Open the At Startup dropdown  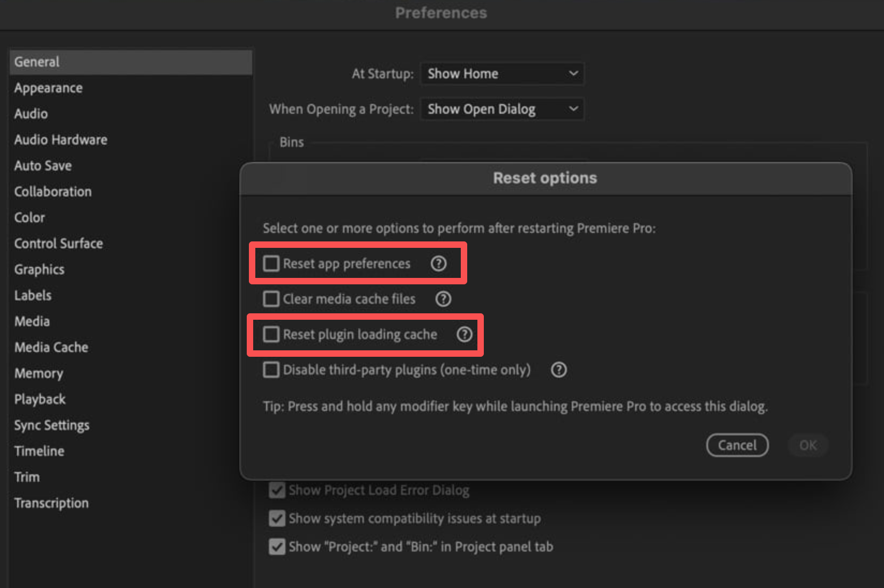pos(502,73)
